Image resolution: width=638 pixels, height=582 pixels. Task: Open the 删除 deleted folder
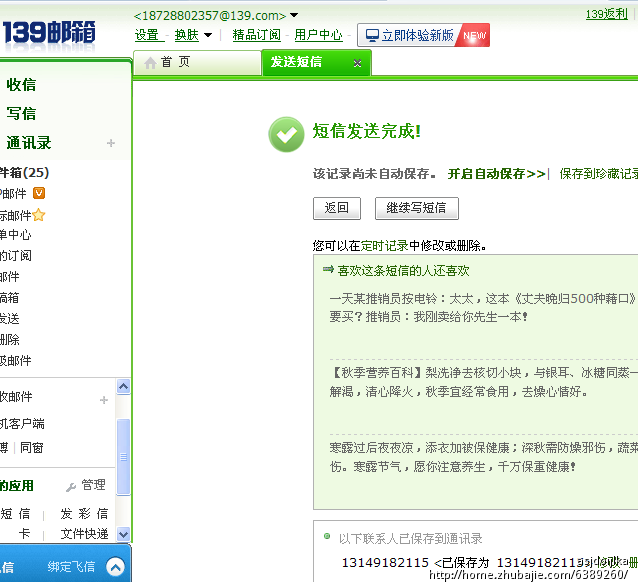coord(10,339)
